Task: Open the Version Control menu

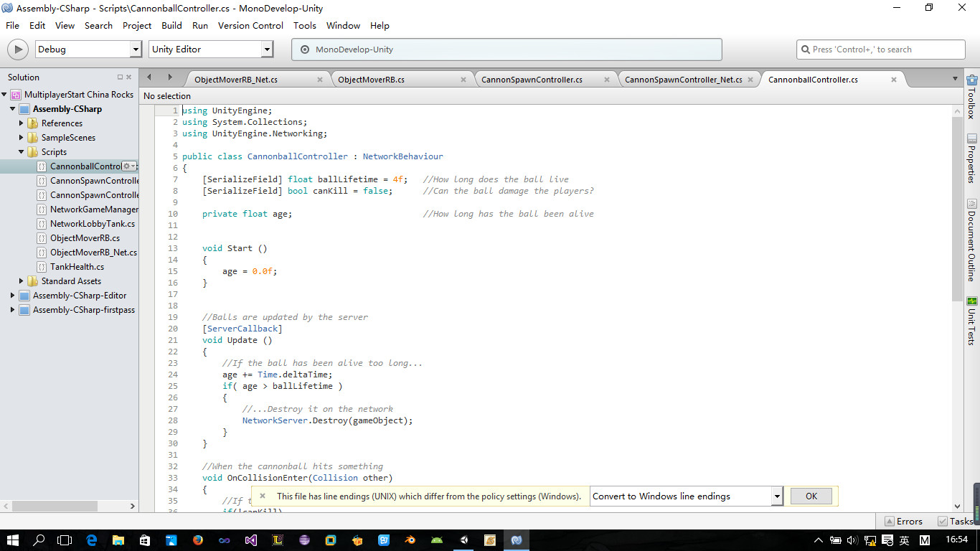Action: pyautogui.click(x=250, y=25)
